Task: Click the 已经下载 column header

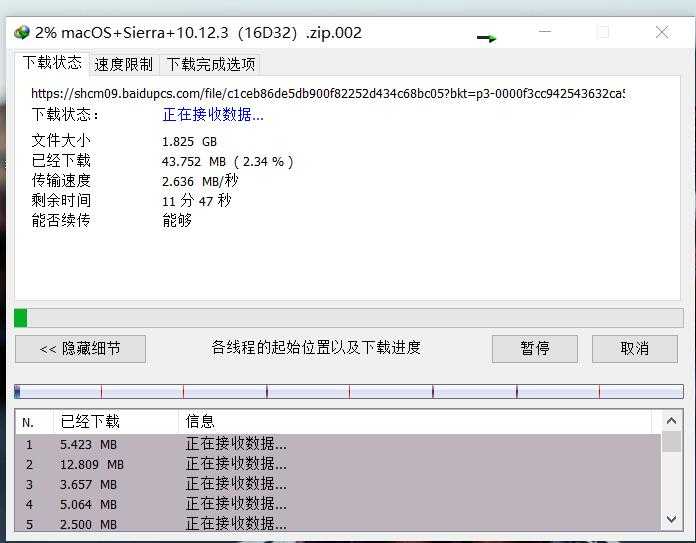Action: 116,422
